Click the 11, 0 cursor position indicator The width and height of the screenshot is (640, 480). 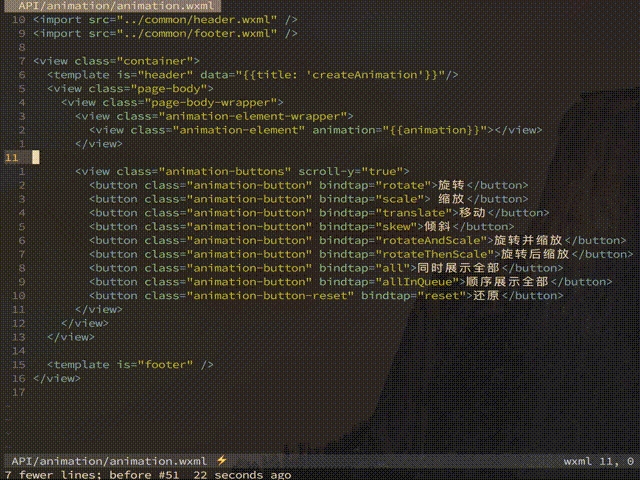616,462
